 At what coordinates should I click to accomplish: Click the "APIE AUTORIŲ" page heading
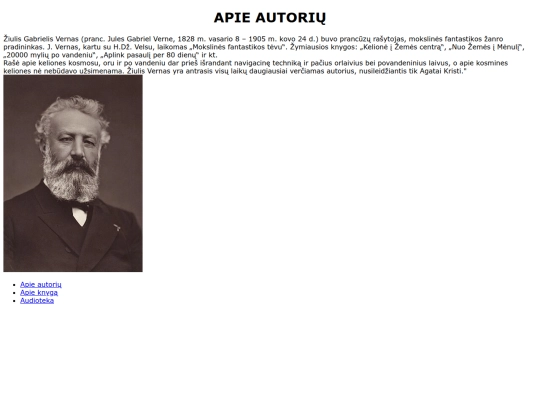coord(270,18)
